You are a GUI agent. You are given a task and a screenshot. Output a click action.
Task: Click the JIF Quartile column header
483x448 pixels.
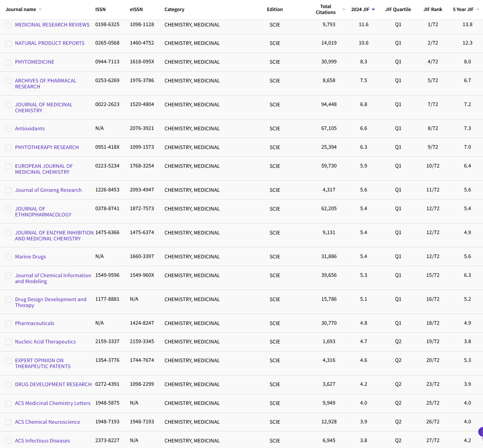398,10
